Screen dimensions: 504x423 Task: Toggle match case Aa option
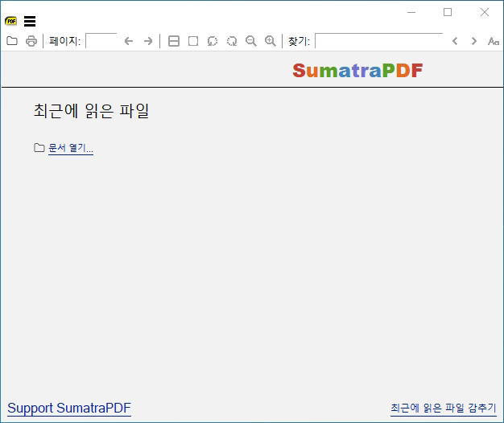tap(493, 41)
